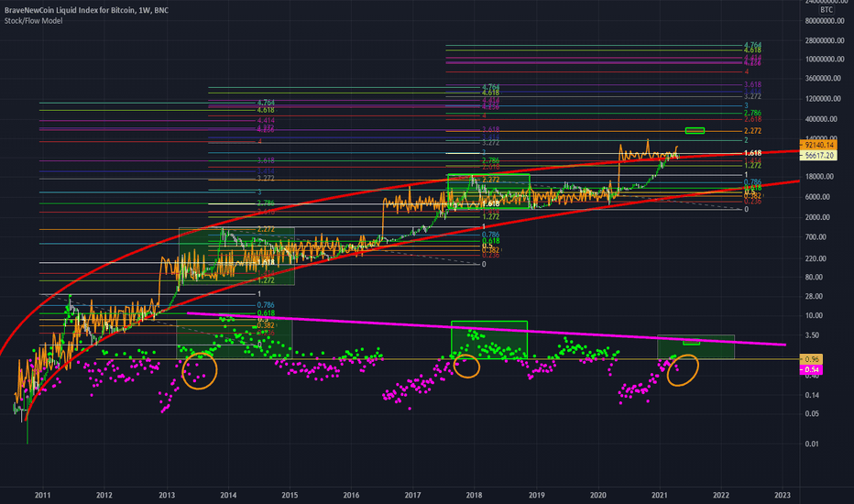Click the 2011 label on the time axis
This screenshot has height=504, width=854.
(x=42, y=495)
